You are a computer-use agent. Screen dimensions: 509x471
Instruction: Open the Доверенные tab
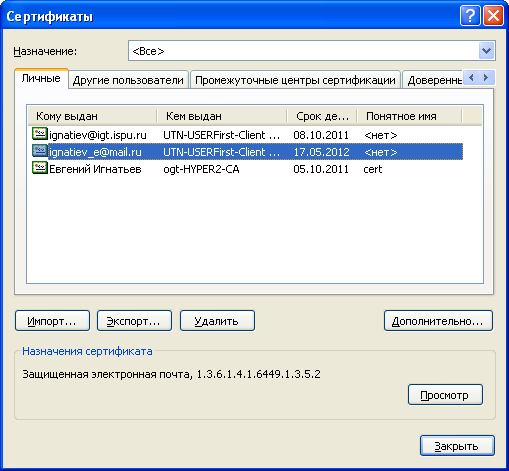[433, 80]
